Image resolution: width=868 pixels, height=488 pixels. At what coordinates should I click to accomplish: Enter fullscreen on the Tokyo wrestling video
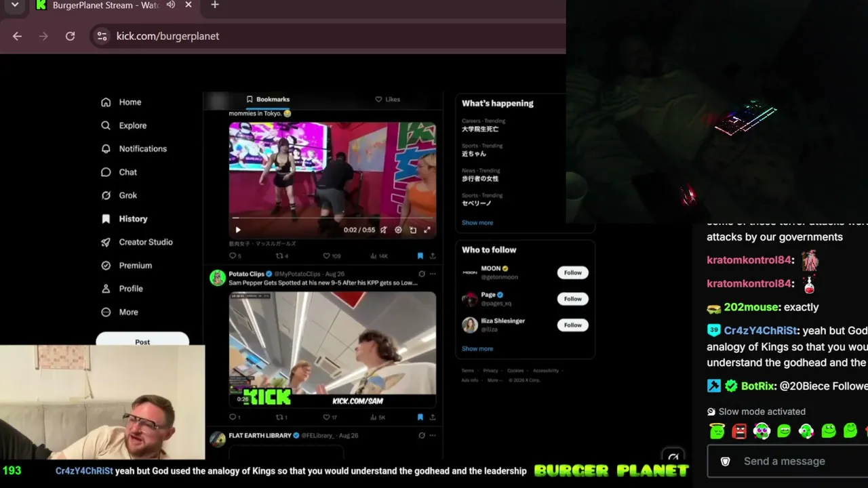click(427, 230)
